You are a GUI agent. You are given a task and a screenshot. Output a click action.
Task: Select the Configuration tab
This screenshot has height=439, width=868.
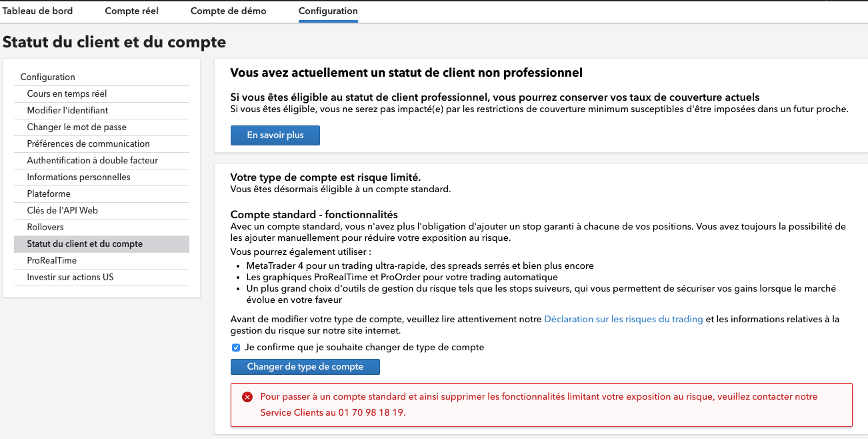point(328,11)
